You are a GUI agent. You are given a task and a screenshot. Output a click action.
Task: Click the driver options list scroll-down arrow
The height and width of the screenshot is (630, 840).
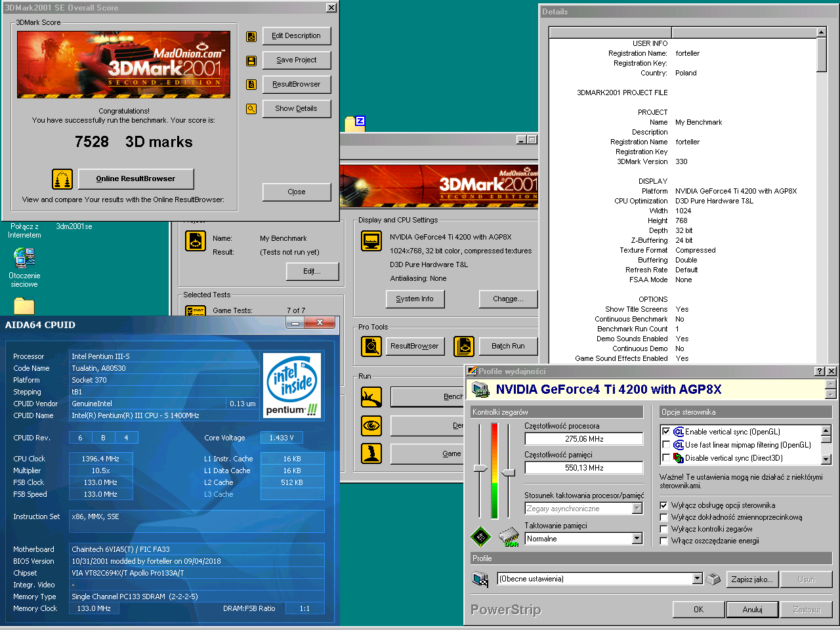click(826, 459)
